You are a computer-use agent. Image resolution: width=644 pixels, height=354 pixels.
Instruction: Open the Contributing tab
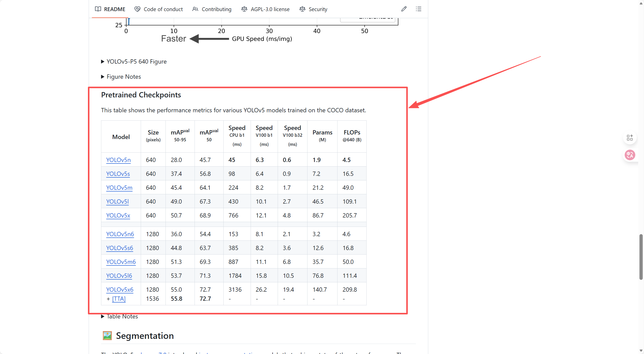[x=216, y=9]
